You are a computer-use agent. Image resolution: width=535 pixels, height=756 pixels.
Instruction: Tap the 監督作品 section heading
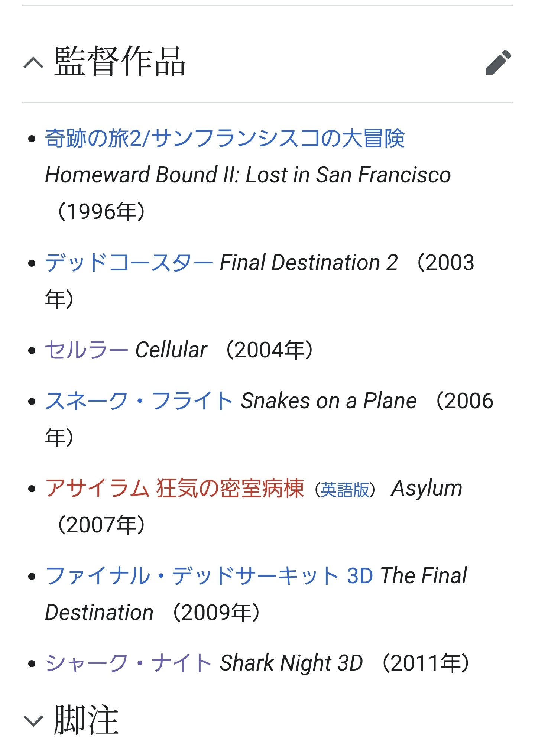(120, 62)
